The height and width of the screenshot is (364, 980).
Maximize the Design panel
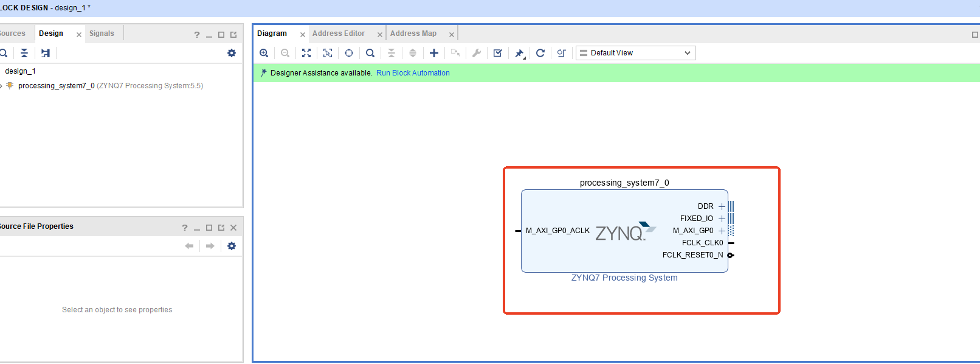point(221,35)
